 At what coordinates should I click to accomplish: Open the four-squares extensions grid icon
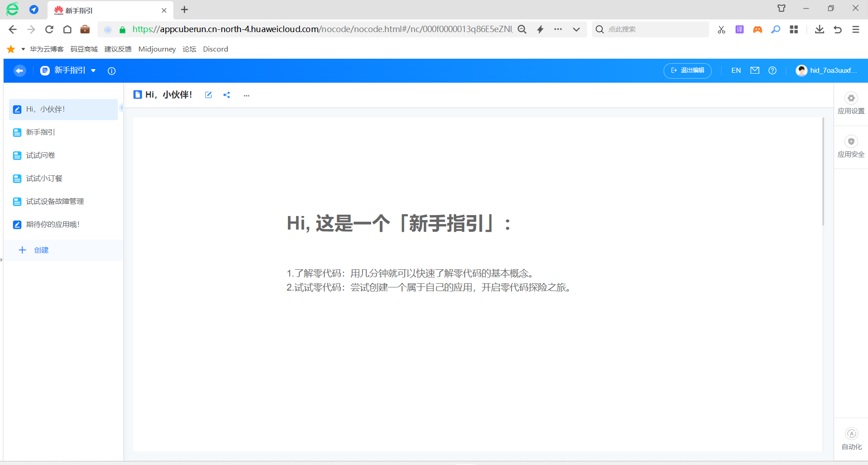click(794, 29)
